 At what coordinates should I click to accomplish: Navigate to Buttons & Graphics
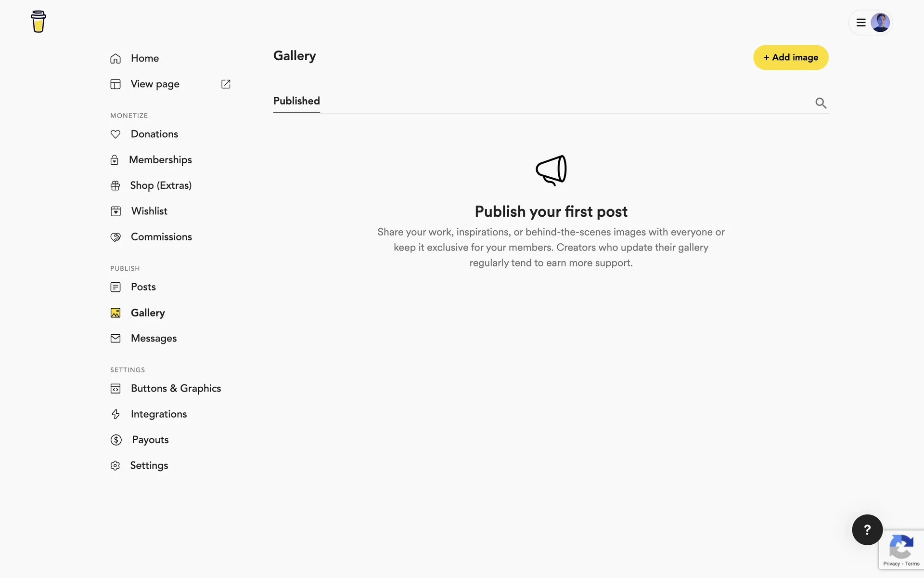click(x=176, y=389)
